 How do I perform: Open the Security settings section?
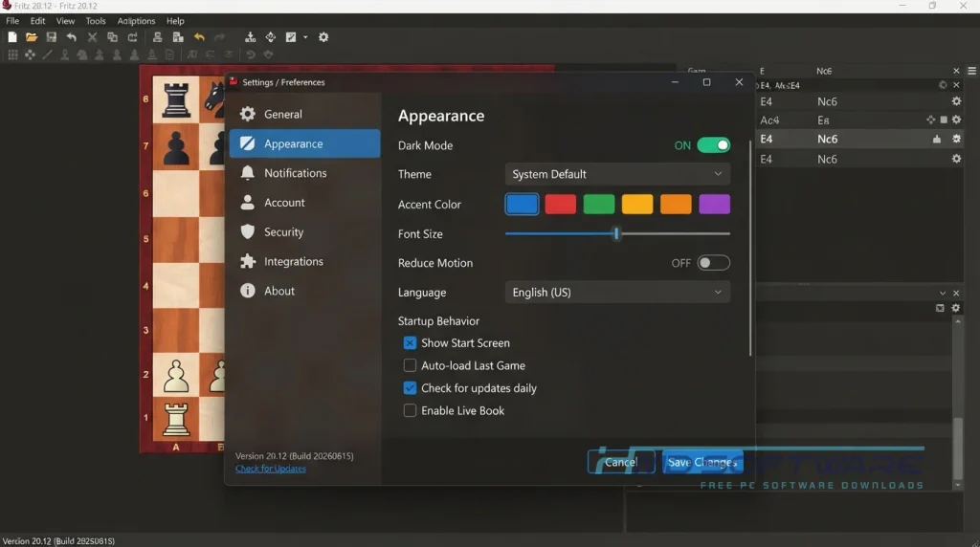pos(305,231)
